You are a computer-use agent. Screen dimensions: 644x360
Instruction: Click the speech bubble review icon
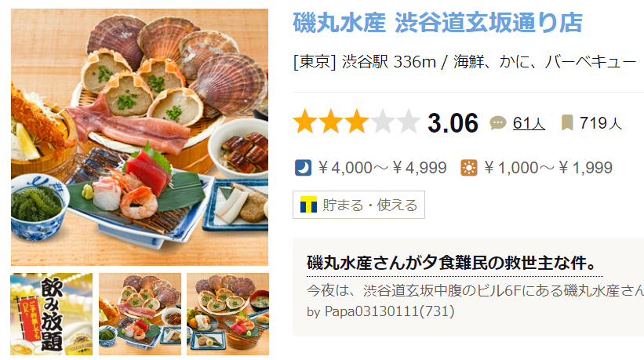click(498, 122)
